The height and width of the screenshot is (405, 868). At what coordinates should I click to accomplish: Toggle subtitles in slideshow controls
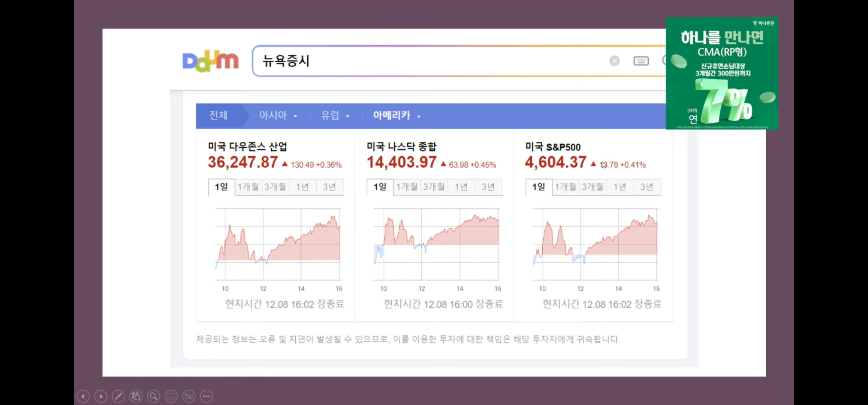point(171,396)
